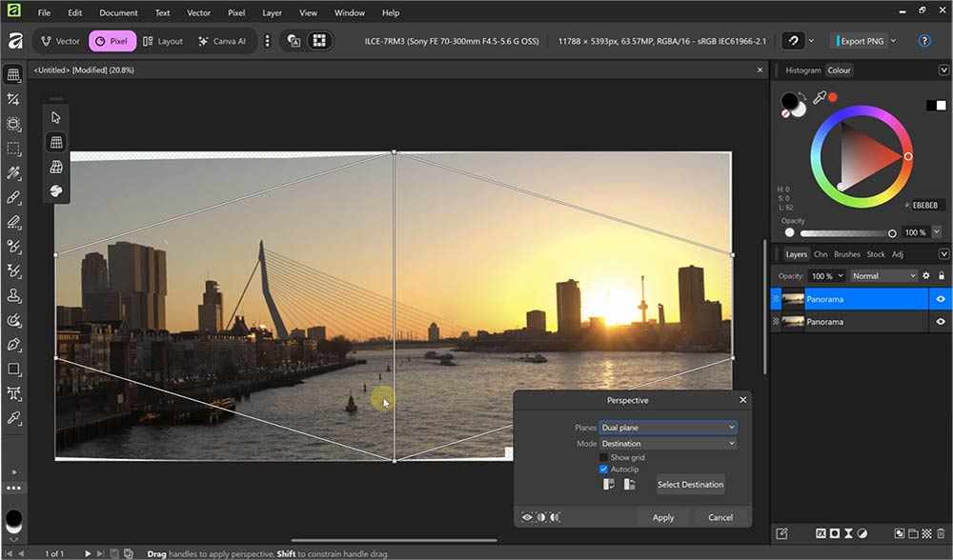Open the Document menu
The image size is (953, 560).
[118, 12]
